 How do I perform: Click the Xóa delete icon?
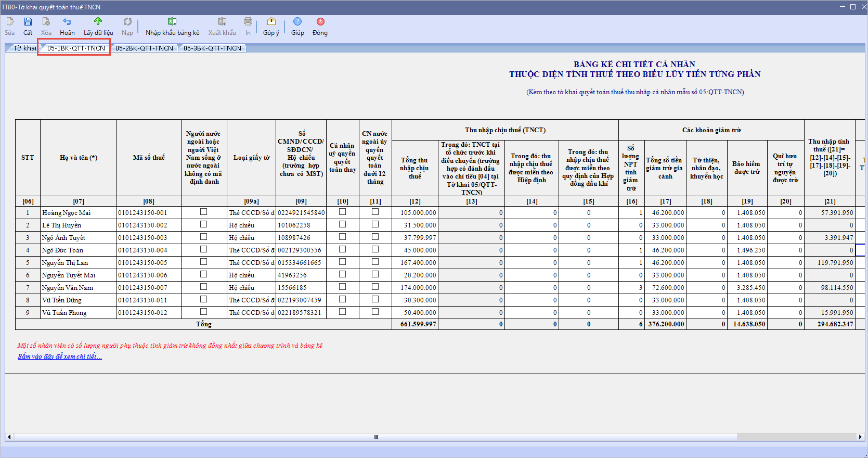click(46, 22)
